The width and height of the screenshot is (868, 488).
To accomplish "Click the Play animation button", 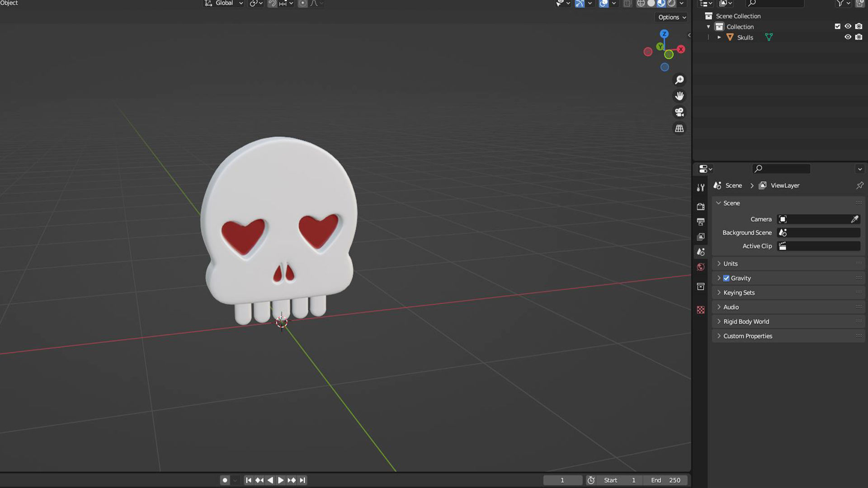I will click(281, 480).
